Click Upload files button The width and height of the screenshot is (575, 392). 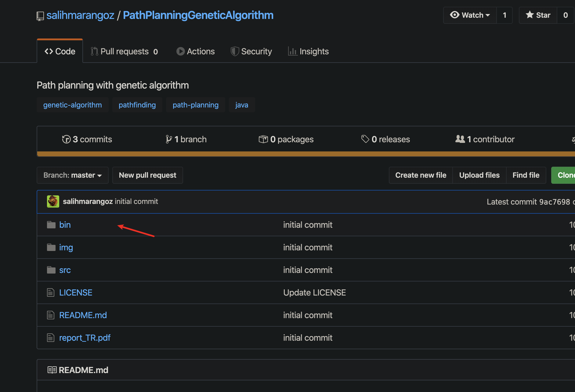(x=479, y=175)
